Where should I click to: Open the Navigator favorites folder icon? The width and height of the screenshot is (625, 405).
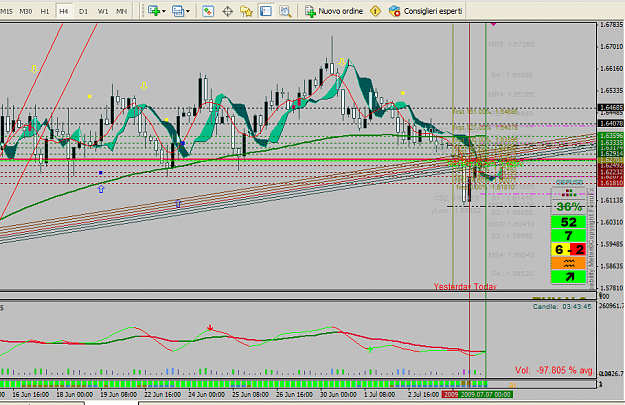247,11
